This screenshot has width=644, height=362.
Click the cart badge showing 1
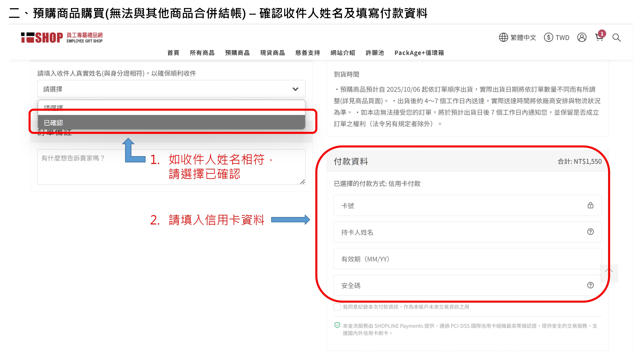click(x=602, y=33)
